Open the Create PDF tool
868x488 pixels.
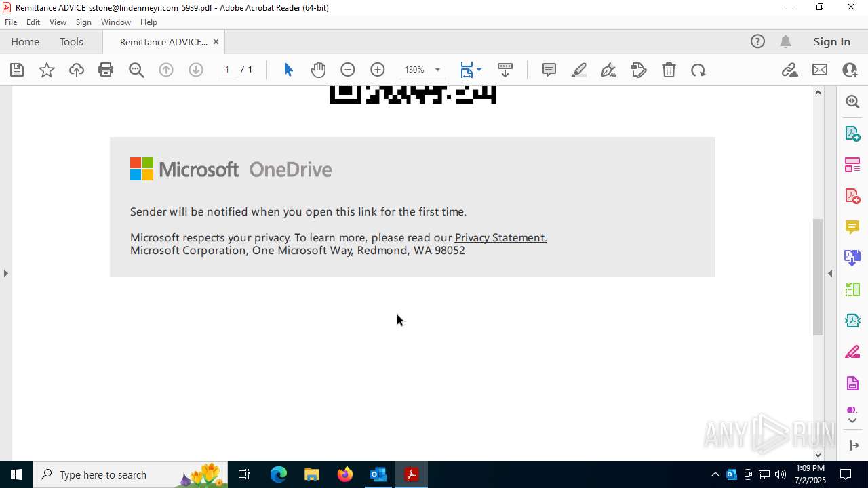point(852,196)
